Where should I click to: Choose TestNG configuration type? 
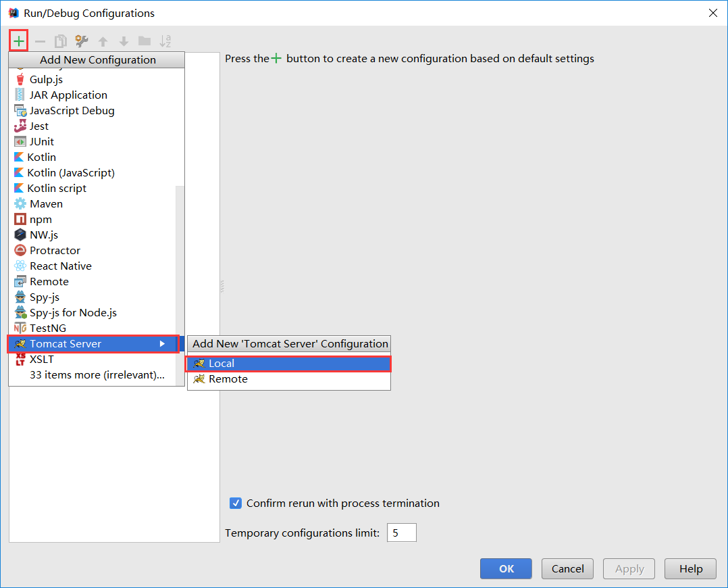(x=92, y=328)
